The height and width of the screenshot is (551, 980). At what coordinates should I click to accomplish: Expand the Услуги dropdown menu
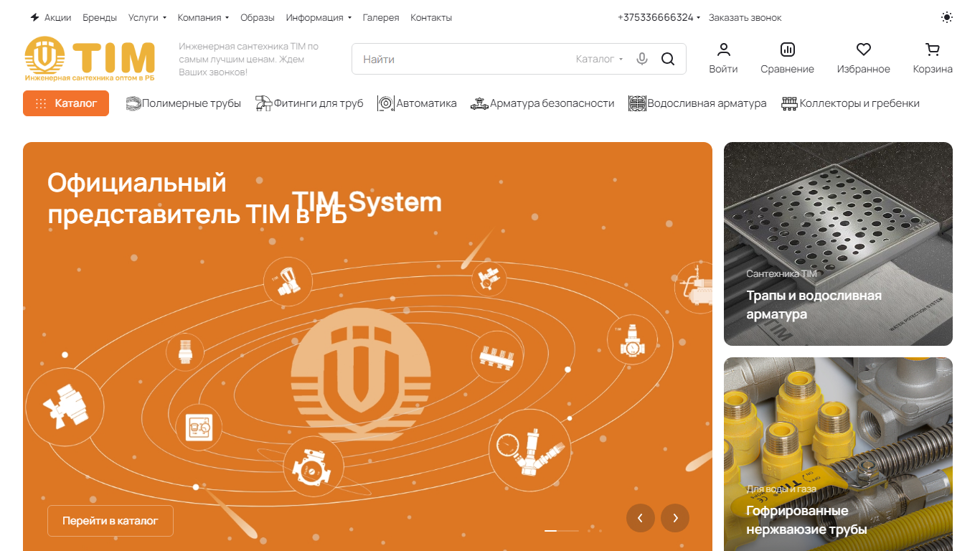(147, 17)
